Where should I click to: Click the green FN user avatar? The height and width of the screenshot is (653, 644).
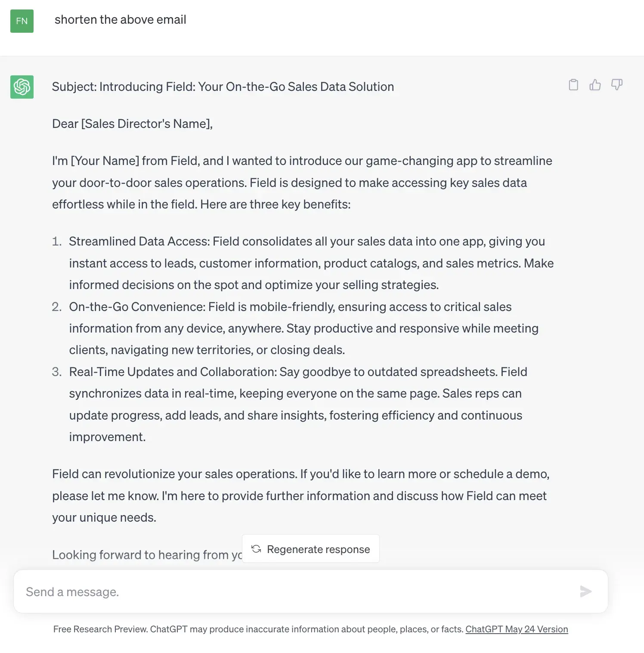point(22,21)
